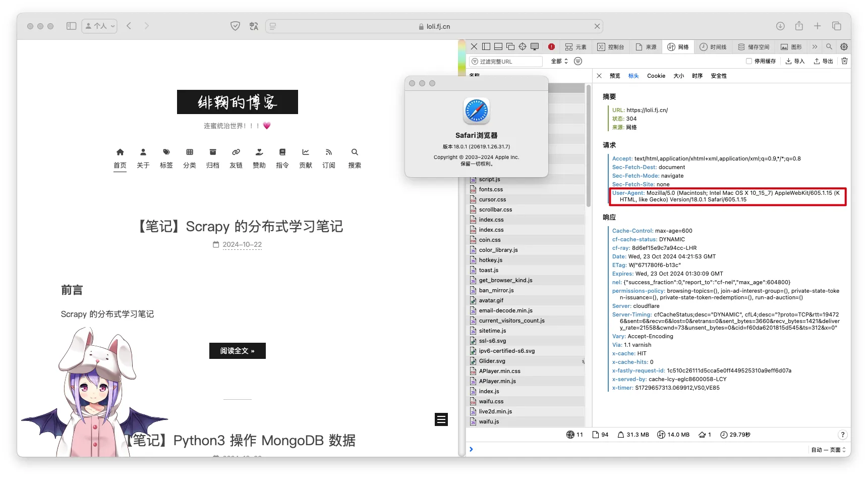
Task: Click the privacy shield icon
Action: [235, 26]
